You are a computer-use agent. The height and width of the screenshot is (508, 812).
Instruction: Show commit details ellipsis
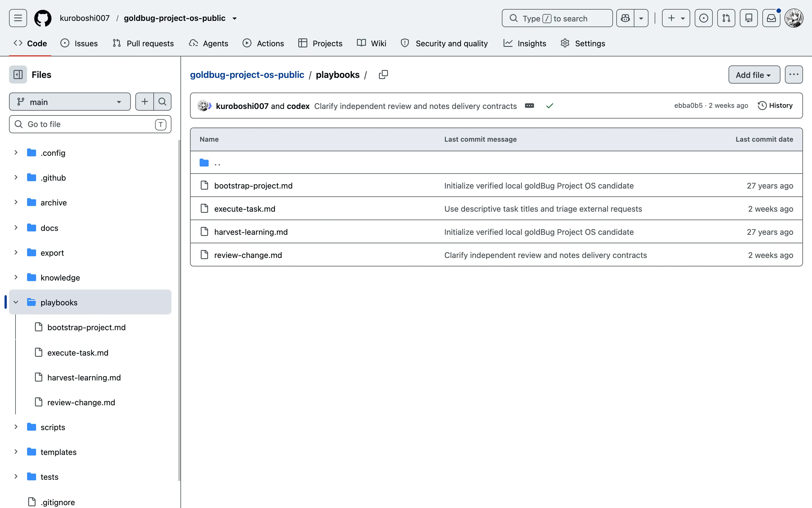[529, 106]
